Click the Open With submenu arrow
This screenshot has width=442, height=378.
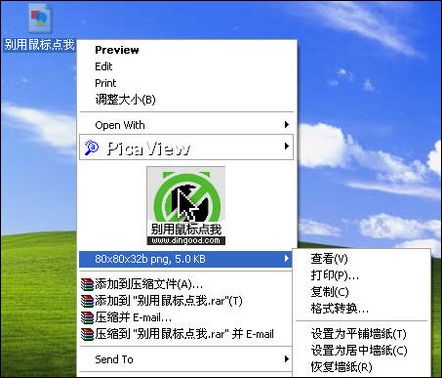click(x=286, y=125)
